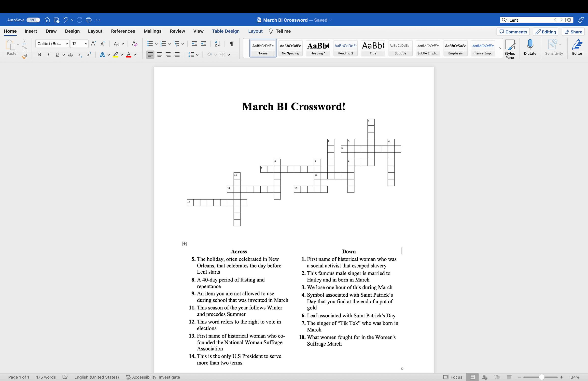This screenshot has height=381, width=588.
Task: Show paragraph marks with pilcrow icon
Action: pyautogui.click(x=232, y=44)
